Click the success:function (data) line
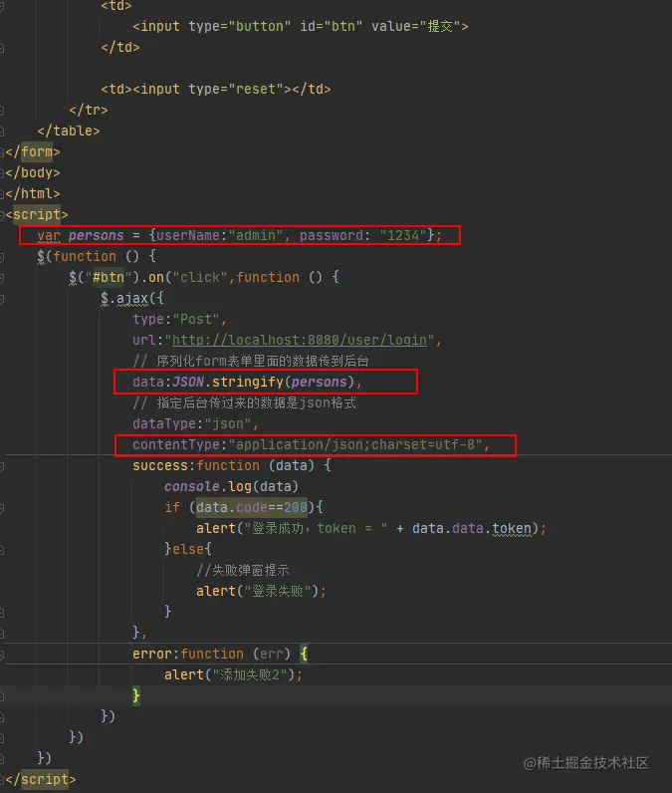The image size is (672, 793). coord(232,465)
